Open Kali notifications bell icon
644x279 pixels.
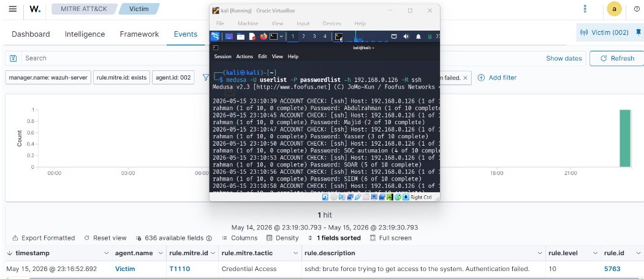coord(418,37)
